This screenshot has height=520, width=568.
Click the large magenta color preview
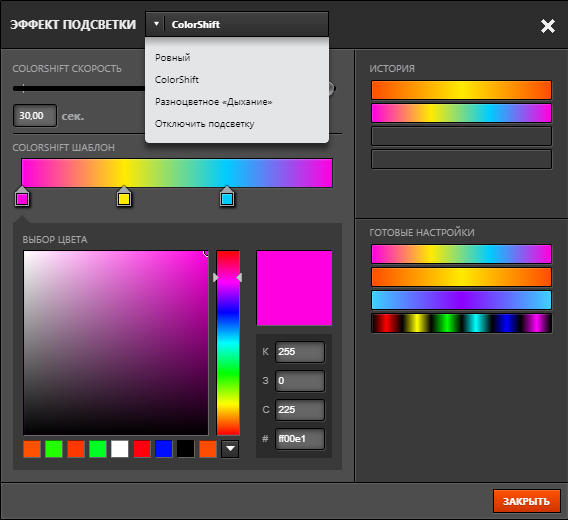tap(294, 288)
